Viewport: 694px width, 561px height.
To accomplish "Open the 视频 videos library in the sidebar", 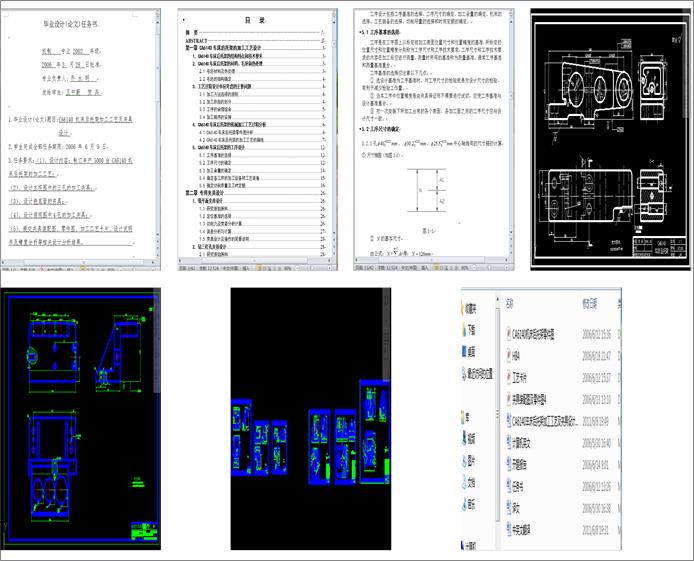I will (x=469, y=439).
